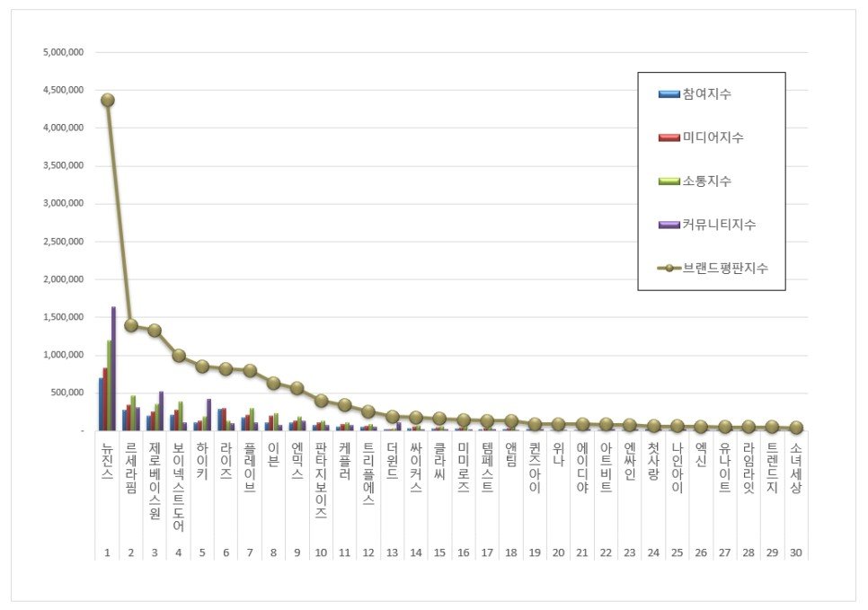Click the 뉴진스 brand reputation data point
Viewport: 868px width, 610px height.
coord(108,101)
